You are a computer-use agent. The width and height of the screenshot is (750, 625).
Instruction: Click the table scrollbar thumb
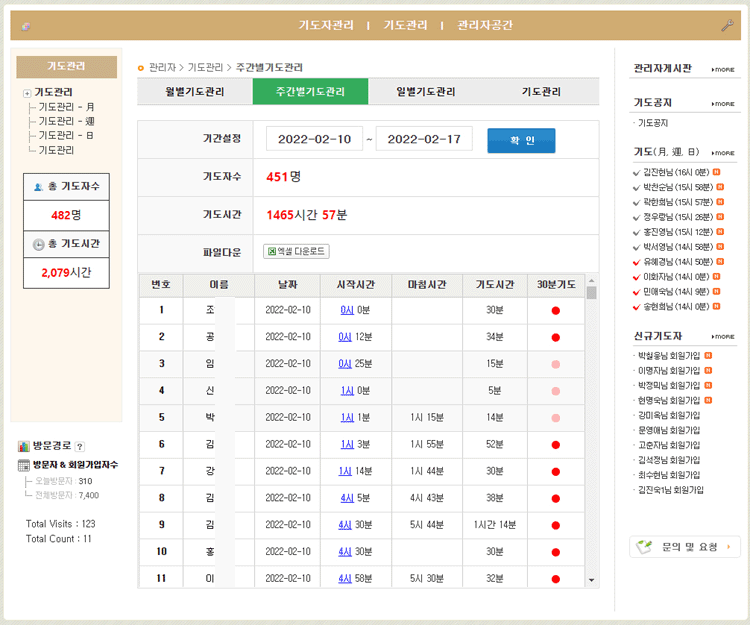click(x=592, y=293)
